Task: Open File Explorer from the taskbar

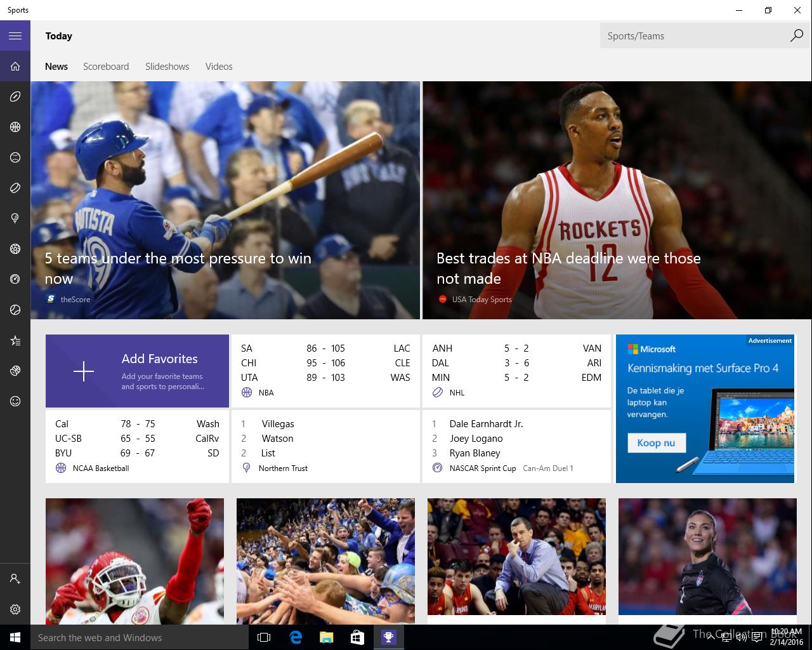Action: coord(326,637)
